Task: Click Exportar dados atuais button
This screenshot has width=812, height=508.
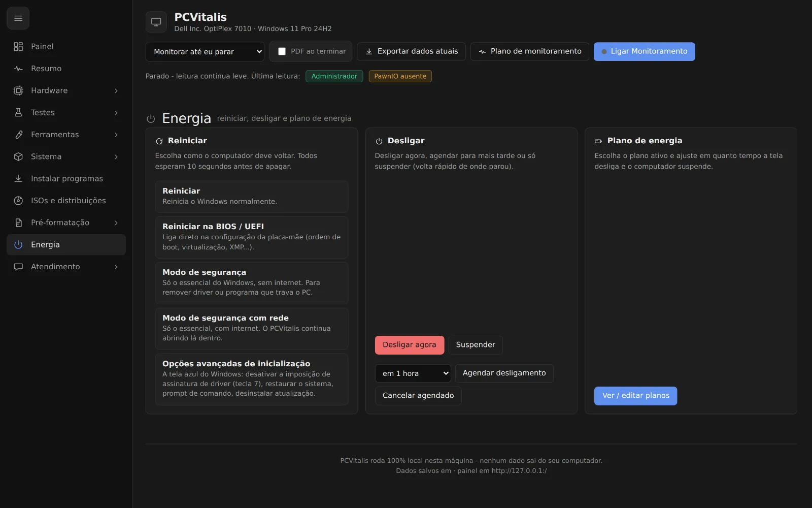Action: point(411,51)
